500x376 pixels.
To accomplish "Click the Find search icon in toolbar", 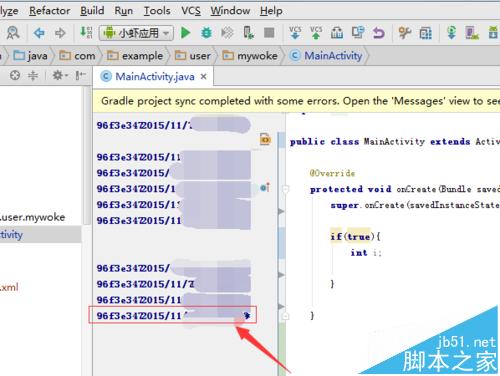I will coord(13,33).
